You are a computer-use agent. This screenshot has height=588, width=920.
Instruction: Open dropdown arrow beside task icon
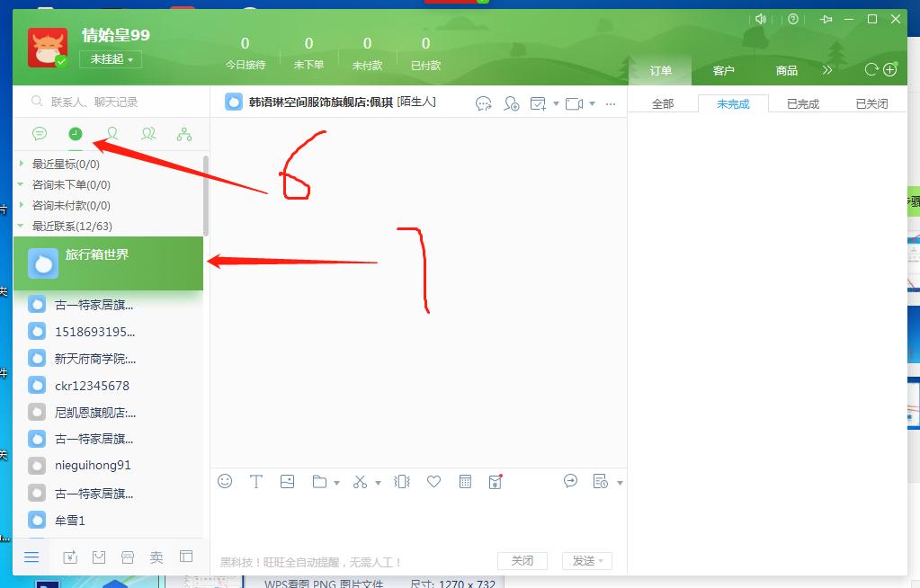556,104
